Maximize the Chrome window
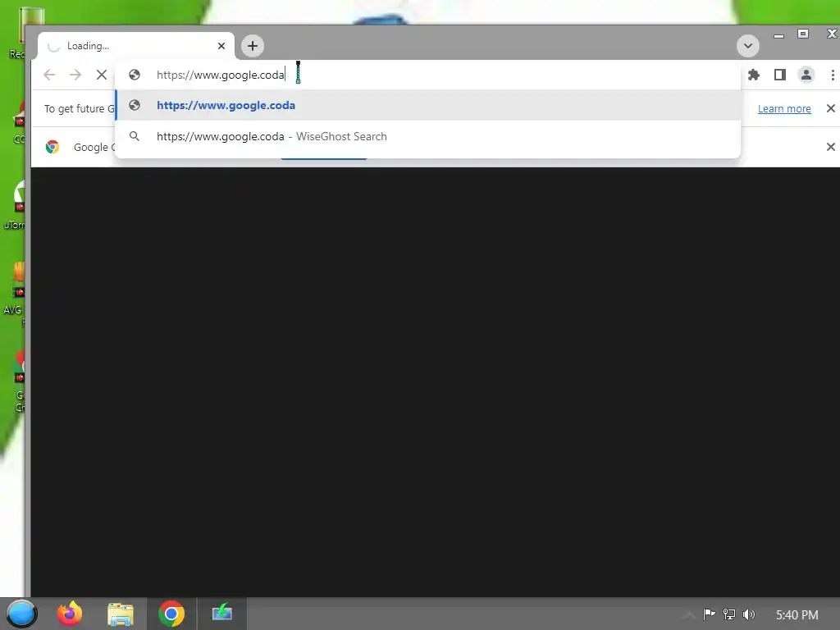The width and height of the screenshot is (840, 630). 803,34
